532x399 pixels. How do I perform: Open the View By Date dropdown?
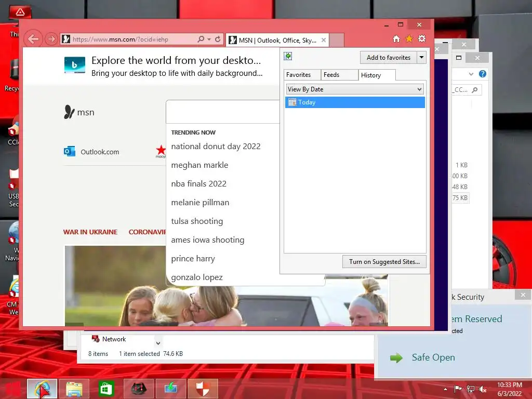click(x=355, y=89)
